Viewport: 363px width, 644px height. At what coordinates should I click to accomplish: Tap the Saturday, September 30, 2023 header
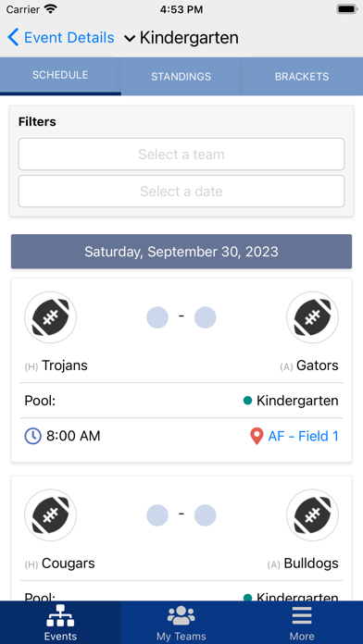click(x=181, y=252)
